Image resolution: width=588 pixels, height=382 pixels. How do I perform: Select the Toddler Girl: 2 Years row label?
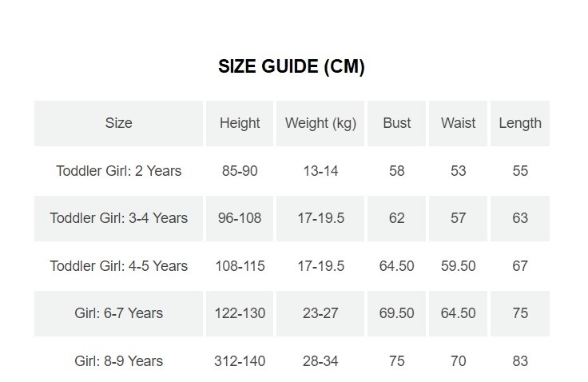point(118,171)
